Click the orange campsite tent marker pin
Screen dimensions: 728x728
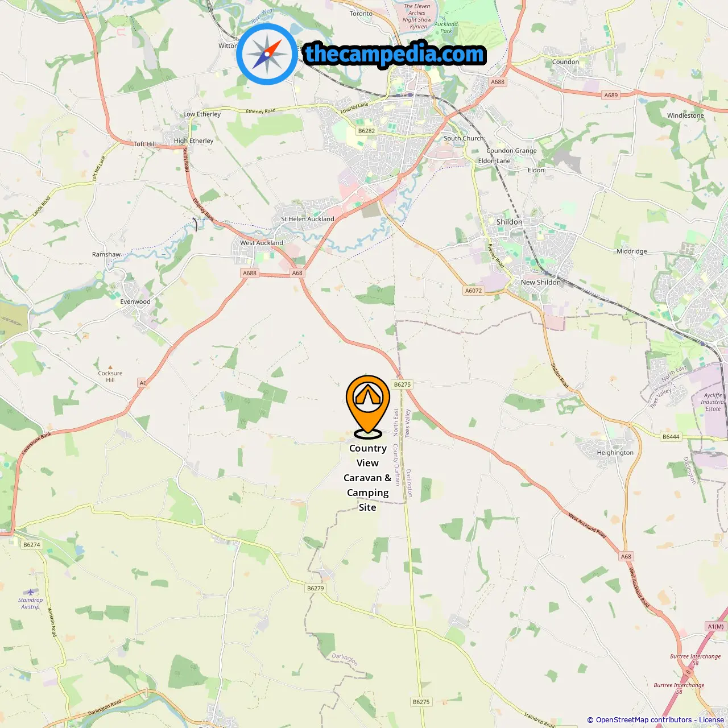368,406
